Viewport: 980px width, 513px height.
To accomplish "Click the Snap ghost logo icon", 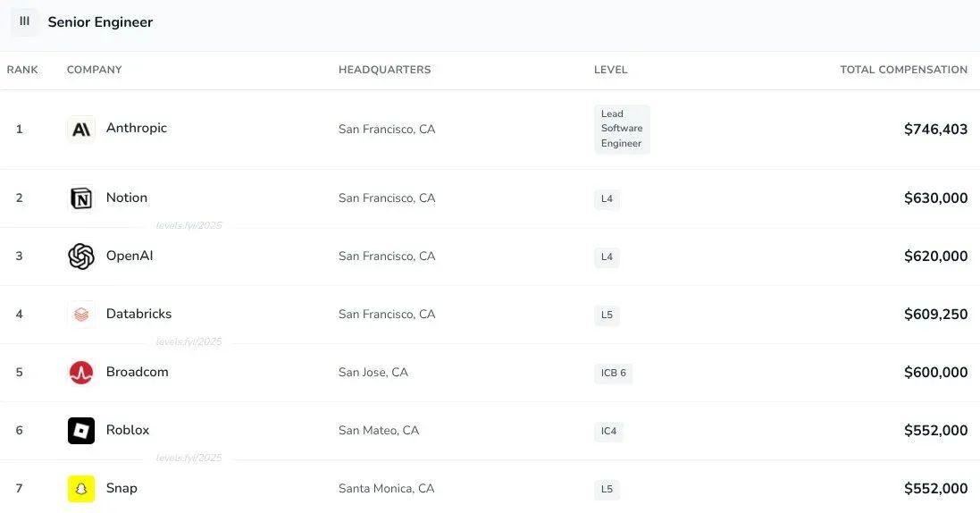I will click(81, 489).
